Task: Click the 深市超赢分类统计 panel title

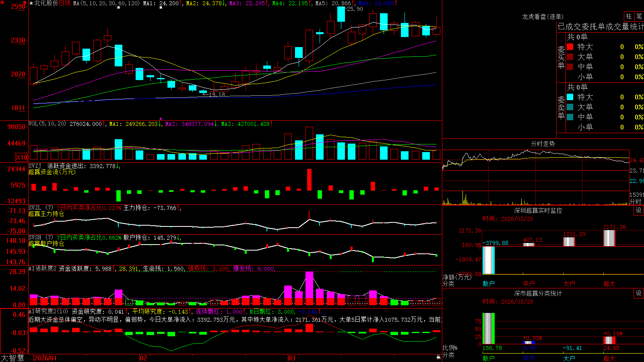Action: point(538,293)
